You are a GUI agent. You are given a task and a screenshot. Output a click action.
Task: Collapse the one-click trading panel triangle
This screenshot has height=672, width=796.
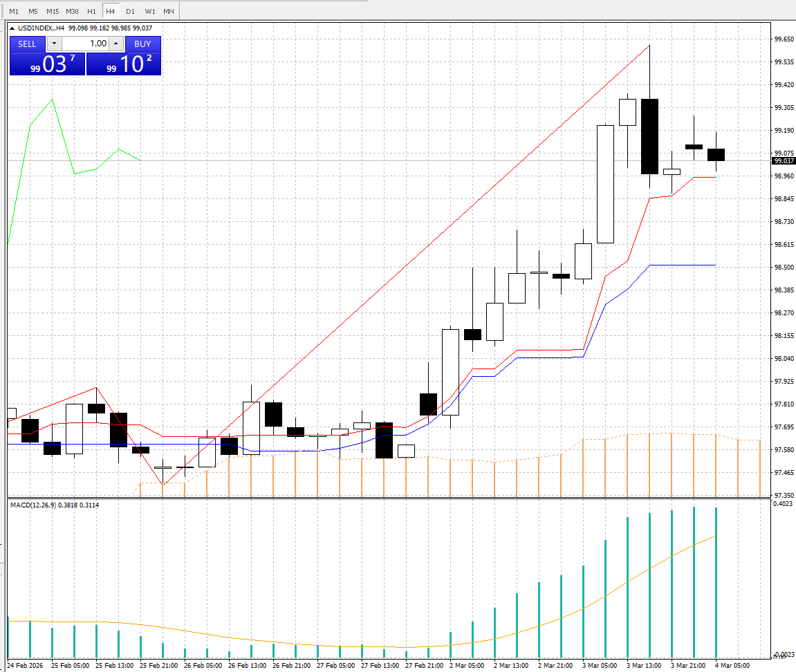[x=12, y=28]
